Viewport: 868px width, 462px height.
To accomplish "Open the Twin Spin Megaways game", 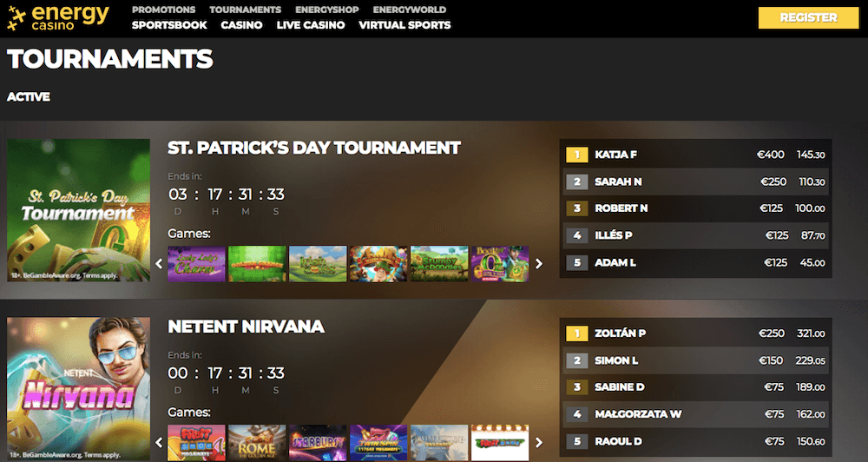I will click(x=378, y=443).
